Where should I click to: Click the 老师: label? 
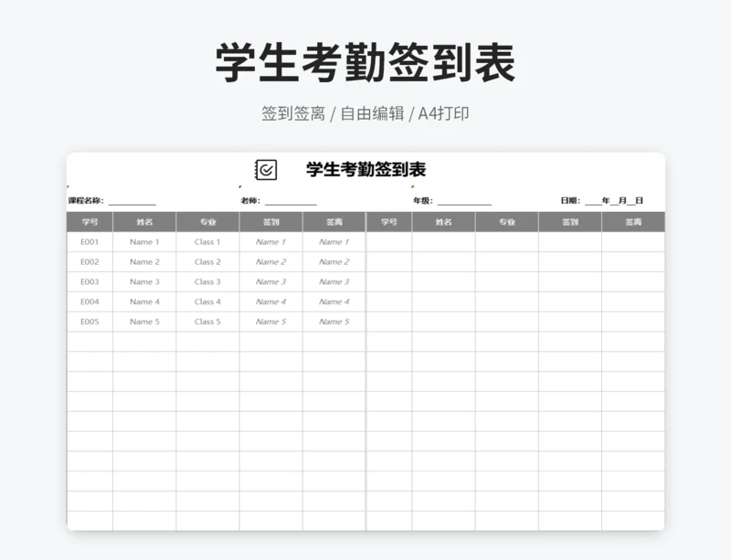point(250,201)
